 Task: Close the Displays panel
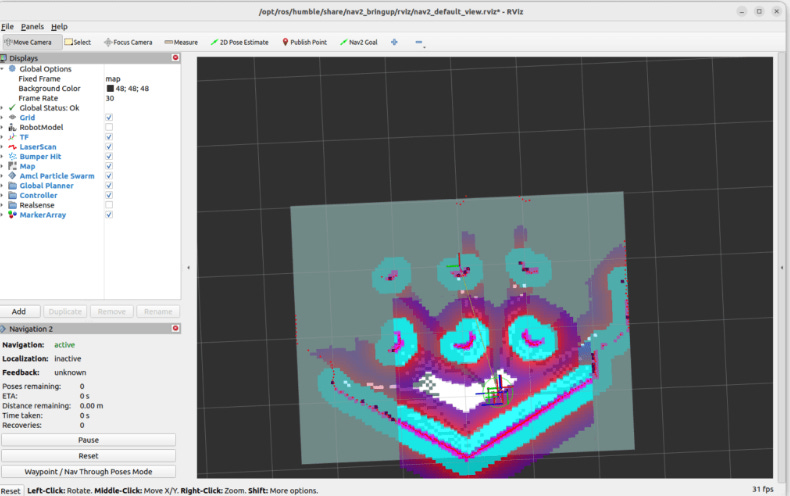(x=175, y=57)
